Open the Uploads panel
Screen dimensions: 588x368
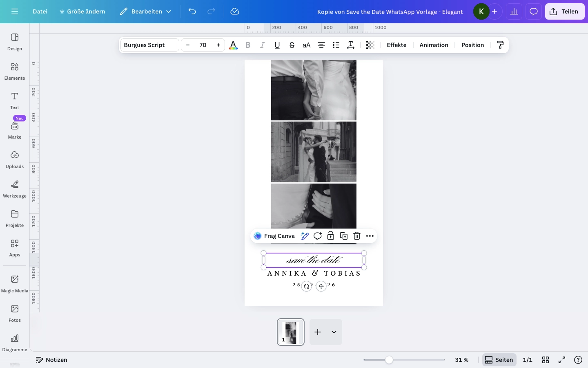(x=15, y=159)
